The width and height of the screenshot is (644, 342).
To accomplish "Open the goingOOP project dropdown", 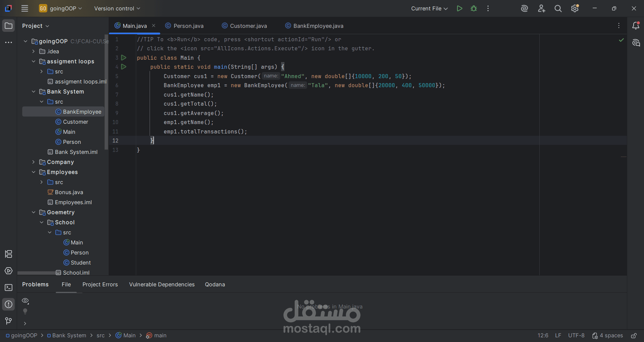I will coord(61,8).
